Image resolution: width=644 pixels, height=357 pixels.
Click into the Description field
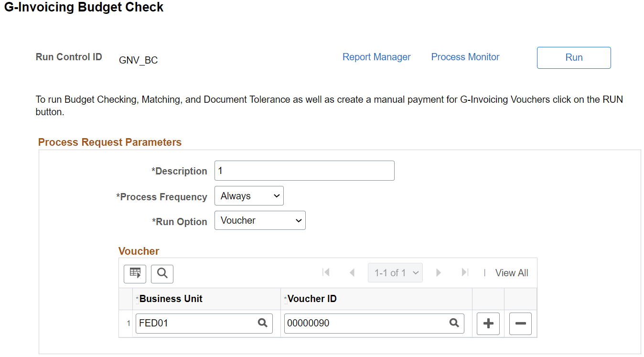coord(304,171)
